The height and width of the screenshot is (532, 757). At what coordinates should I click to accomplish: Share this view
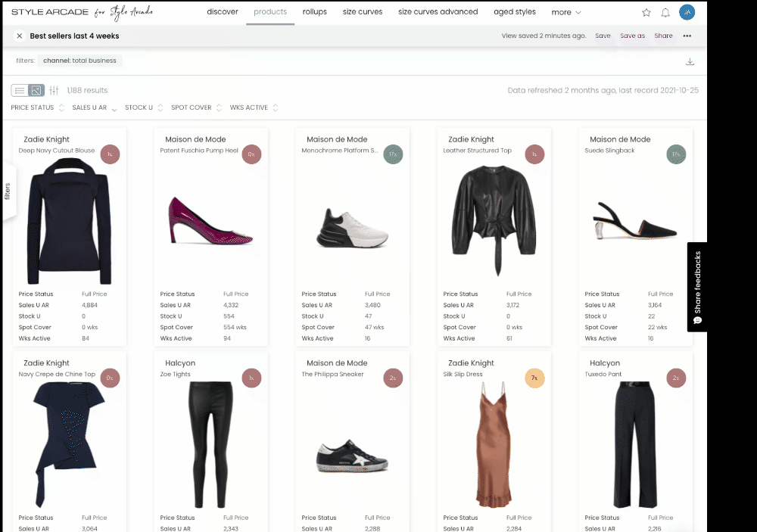[x=663, y=36]
